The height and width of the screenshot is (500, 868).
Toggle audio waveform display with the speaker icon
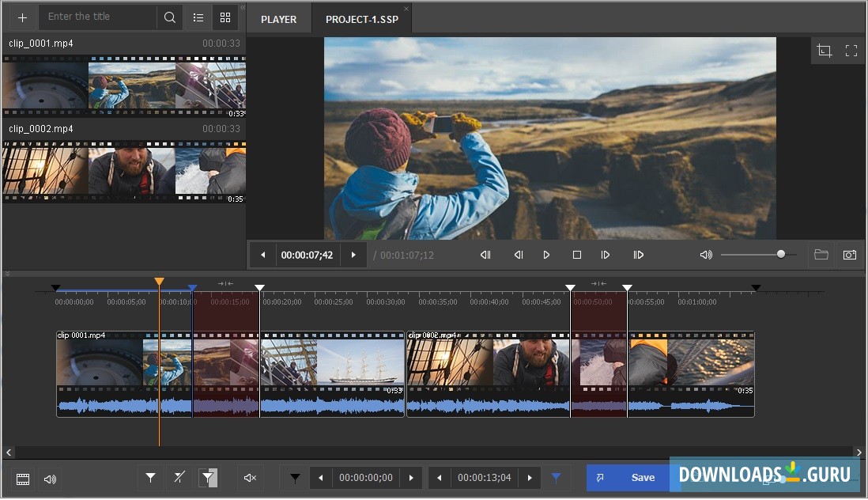(49, 479)
